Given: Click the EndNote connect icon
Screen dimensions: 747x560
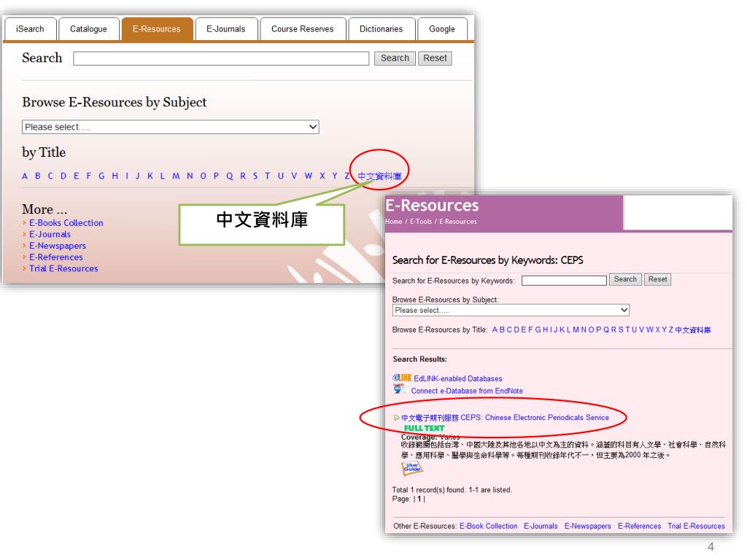Looking at the screenshot, I should pyautogui.click(x=400, y=389).
